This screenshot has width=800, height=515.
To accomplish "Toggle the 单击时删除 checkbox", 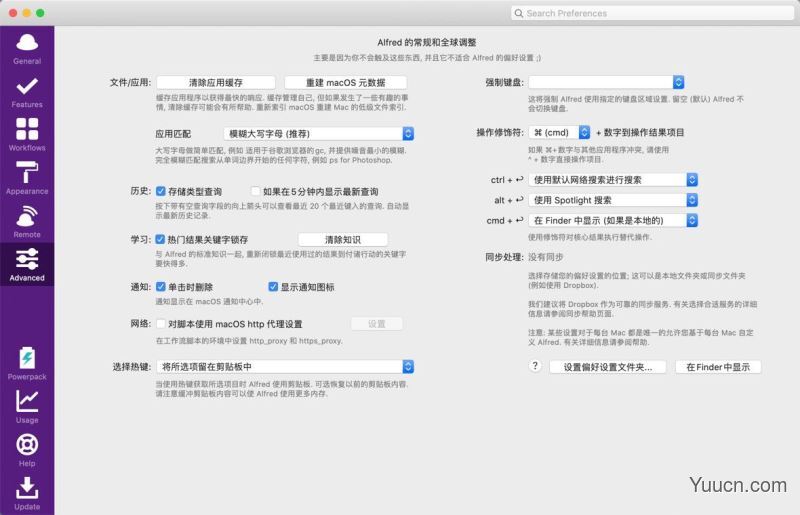I will [x=161, y=287].
